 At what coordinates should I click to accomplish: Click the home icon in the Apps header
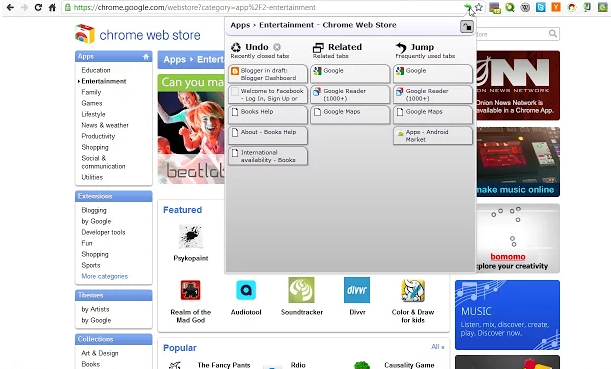pyautogui.click(x=146, y=56)
